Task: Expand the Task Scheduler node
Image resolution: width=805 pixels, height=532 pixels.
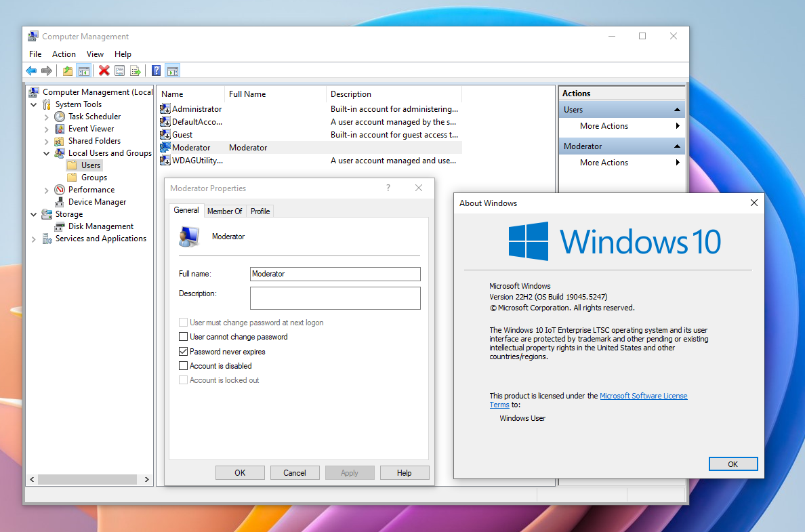Action: coord(46,117)
